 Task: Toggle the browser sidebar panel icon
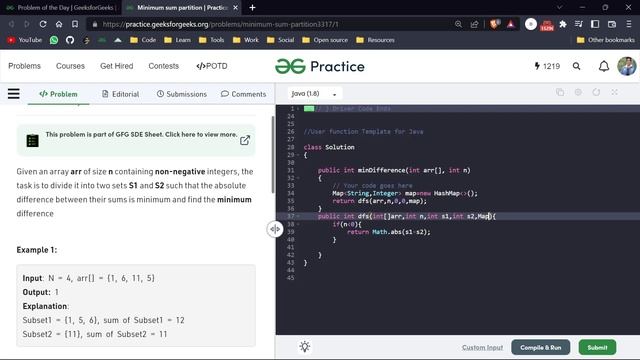(595, 24)
